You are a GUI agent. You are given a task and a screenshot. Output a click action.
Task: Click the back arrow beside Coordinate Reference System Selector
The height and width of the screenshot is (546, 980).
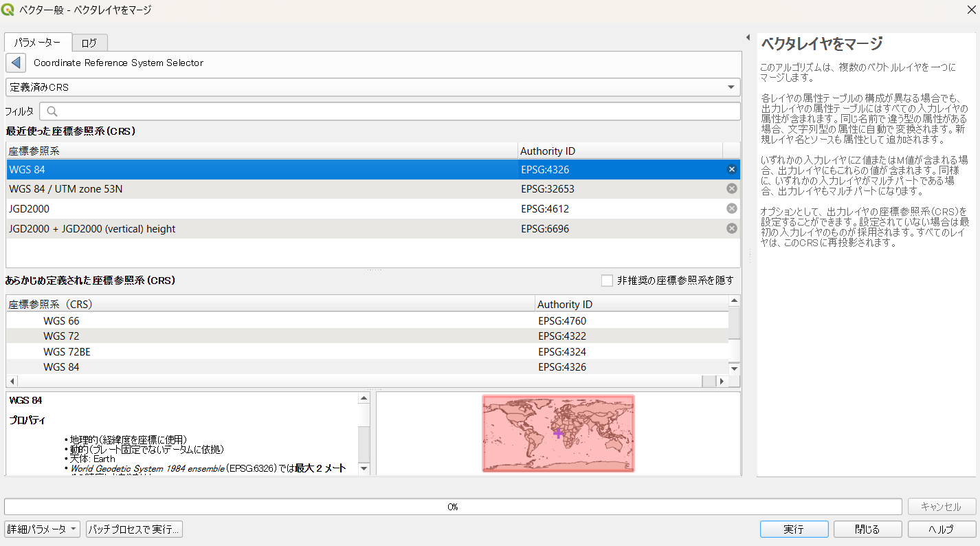[x=16, y=63]
